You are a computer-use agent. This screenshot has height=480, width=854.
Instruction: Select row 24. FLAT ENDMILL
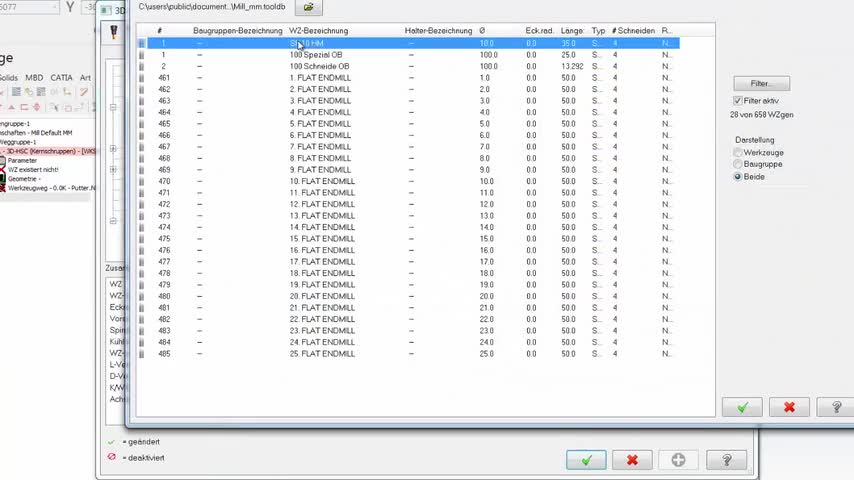[408, 342]
